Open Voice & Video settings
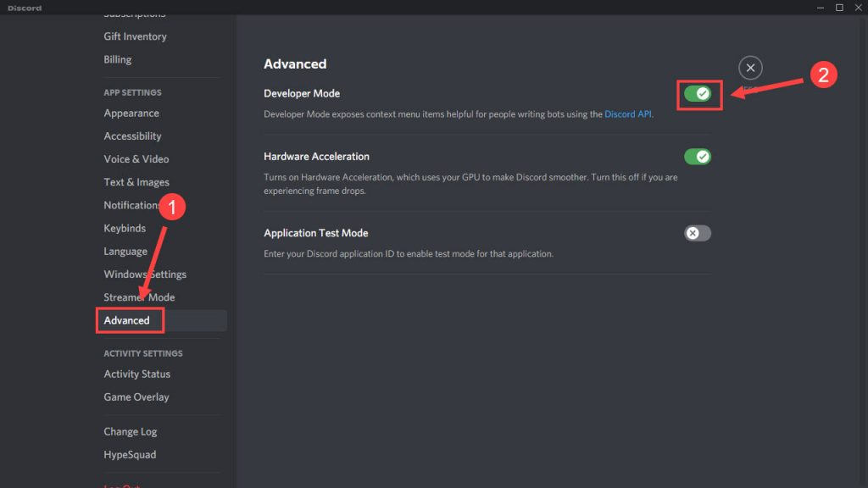This screenshot has height=488, width=868. [x=136, y=158]
